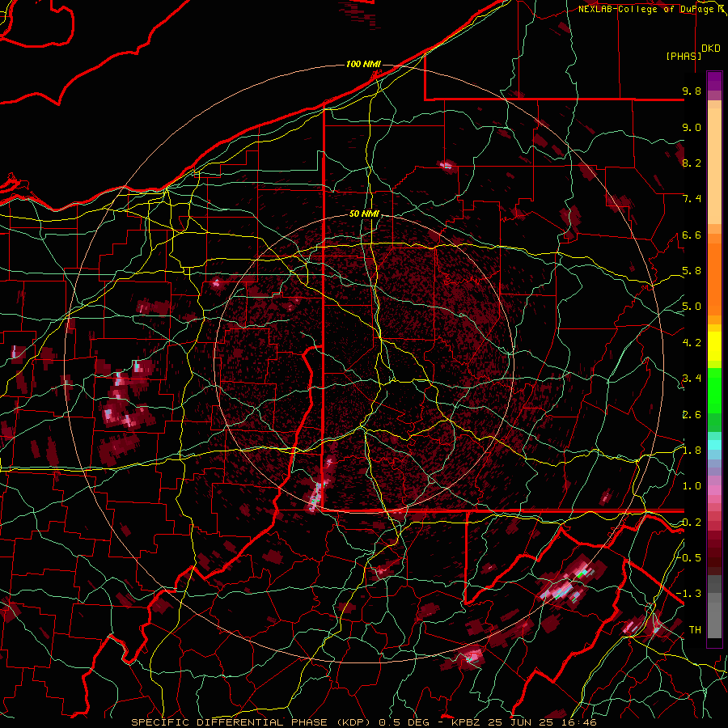Select the 6.6 legend value
728x728 pixels.
[692, 235]
